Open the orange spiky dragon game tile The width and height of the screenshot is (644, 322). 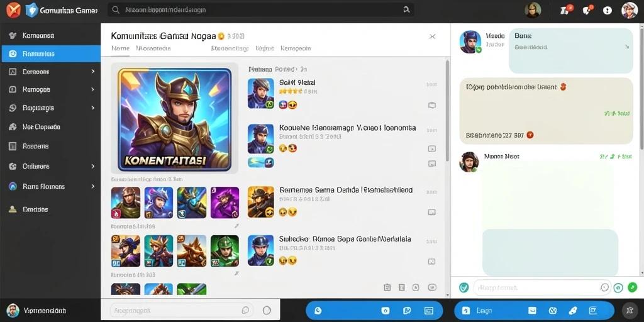click(x=192, y=251)
